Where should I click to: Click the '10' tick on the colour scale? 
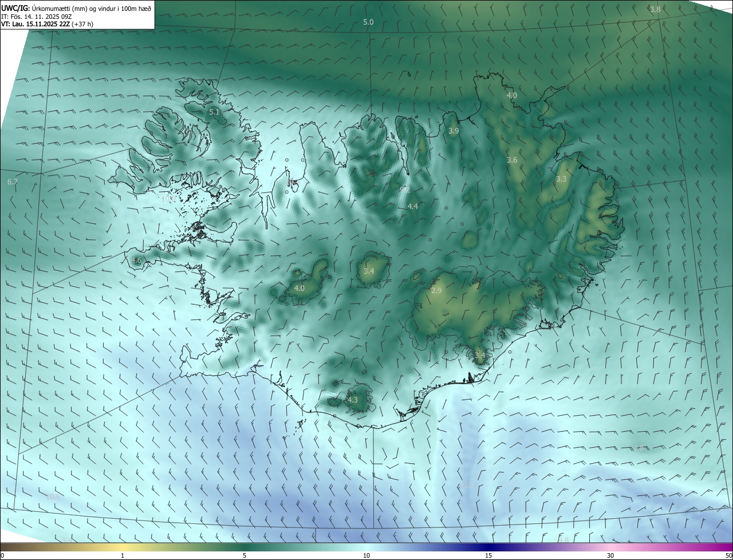tap(366, 555)
